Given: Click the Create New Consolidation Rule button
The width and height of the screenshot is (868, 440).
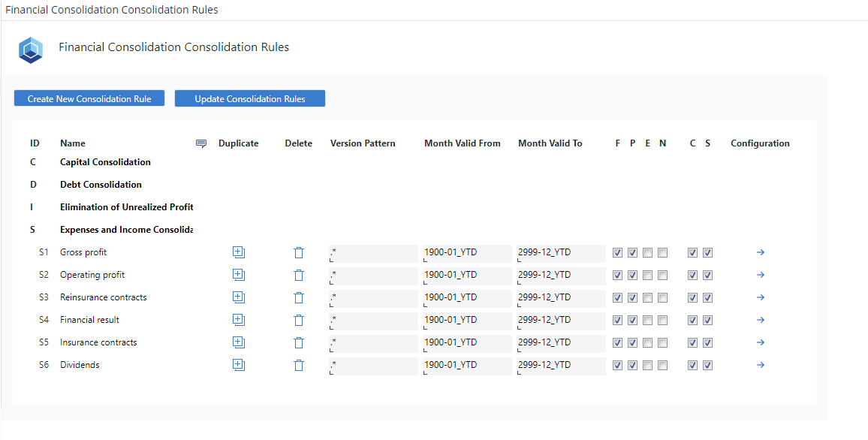Looking at the screenshot, I should pyautogui.click(x=89, y=98).
